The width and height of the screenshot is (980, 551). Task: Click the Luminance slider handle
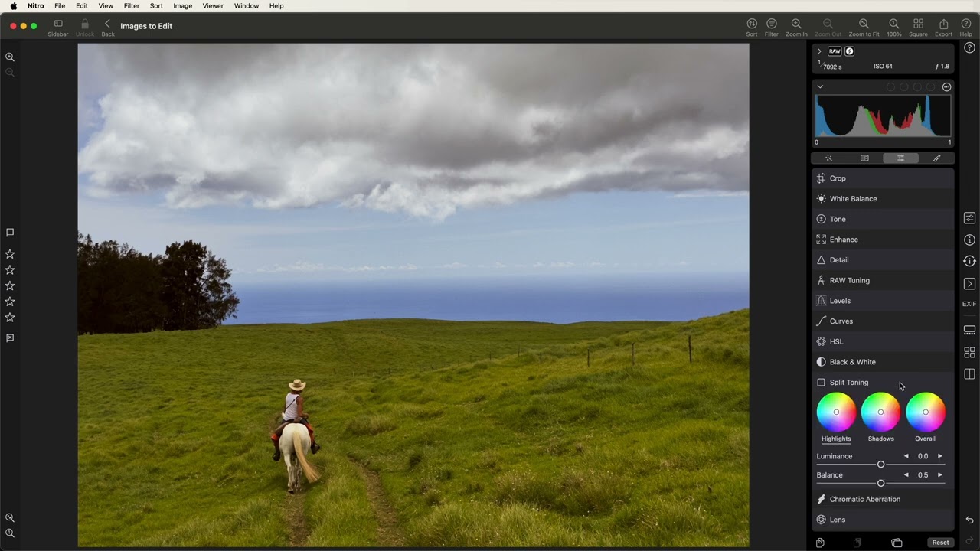[x=880, y=465]
